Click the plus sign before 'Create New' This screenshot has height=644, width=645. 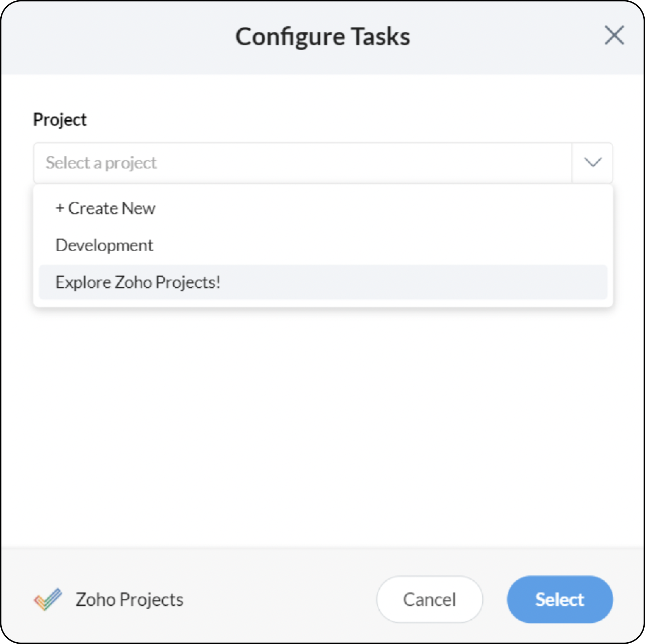(x=60, y=208)
